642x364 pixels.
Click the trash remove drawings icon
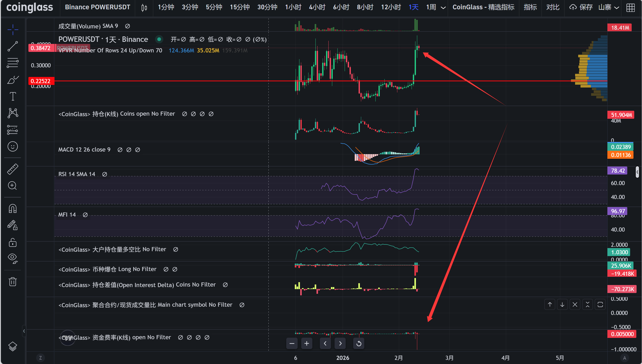click(12, 281)
